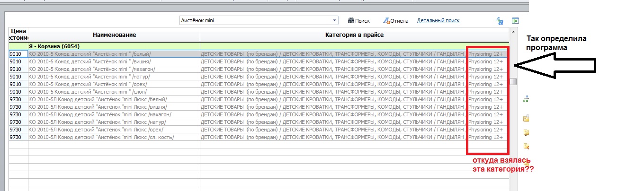Click the Цена column header
Screen dimensions: 644x191
(18, 35)
